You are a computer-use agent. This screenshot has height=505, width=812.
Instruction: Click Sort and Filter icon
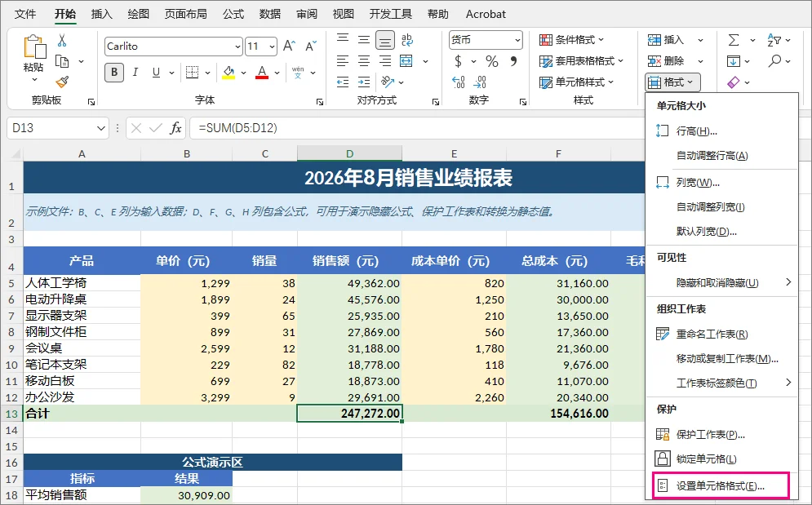pos(774,40)
